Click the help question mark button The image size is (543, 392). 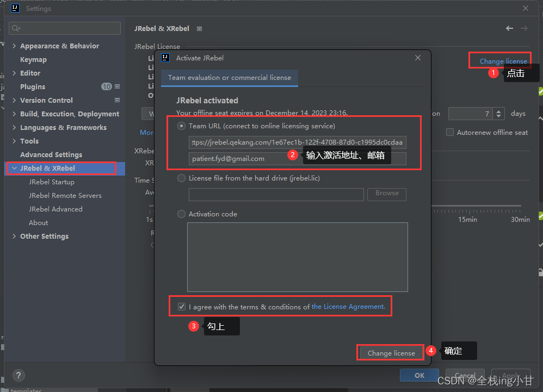(18, 375)
